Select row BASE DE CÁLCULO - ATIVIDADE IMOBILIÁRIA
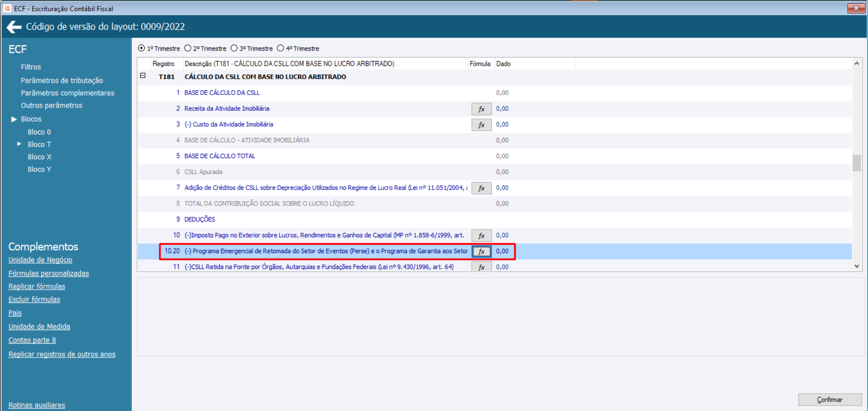868x411 pixels. [x=495, y=140]
